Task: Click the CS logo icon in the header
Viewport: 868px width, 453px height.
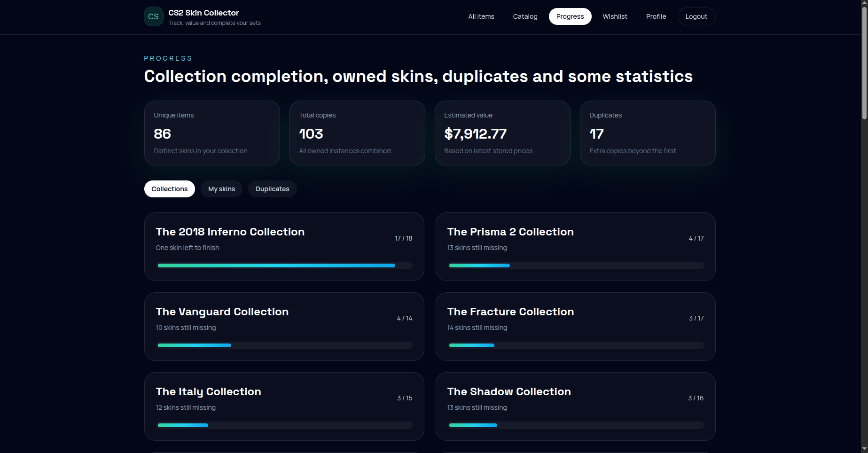Action: coord(153,16)
